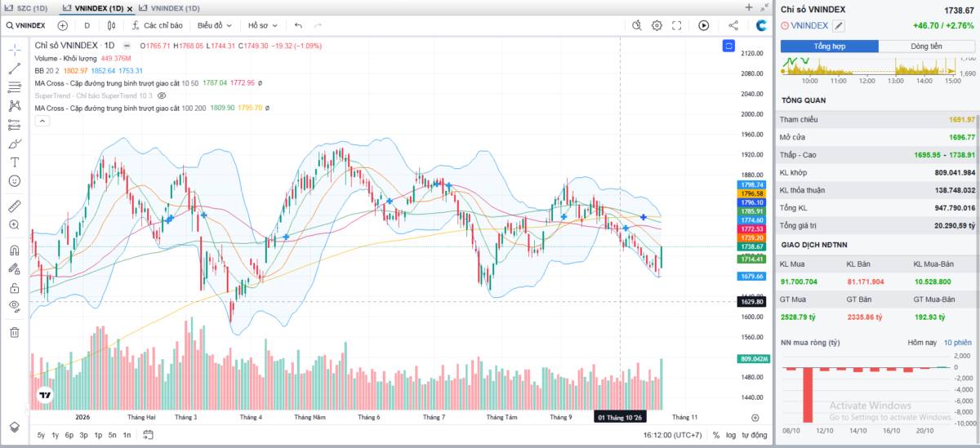
Task: Click the pencil edit icon beside VNINDEX
Action: click(839, 26)
